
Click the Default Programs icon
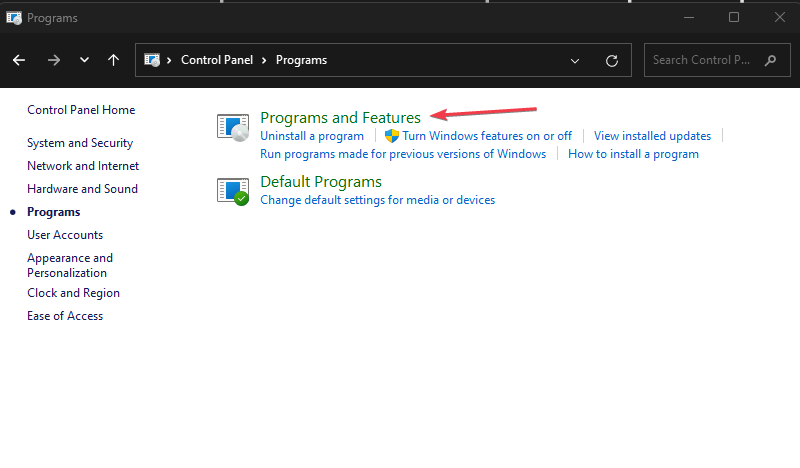(233, 191)
